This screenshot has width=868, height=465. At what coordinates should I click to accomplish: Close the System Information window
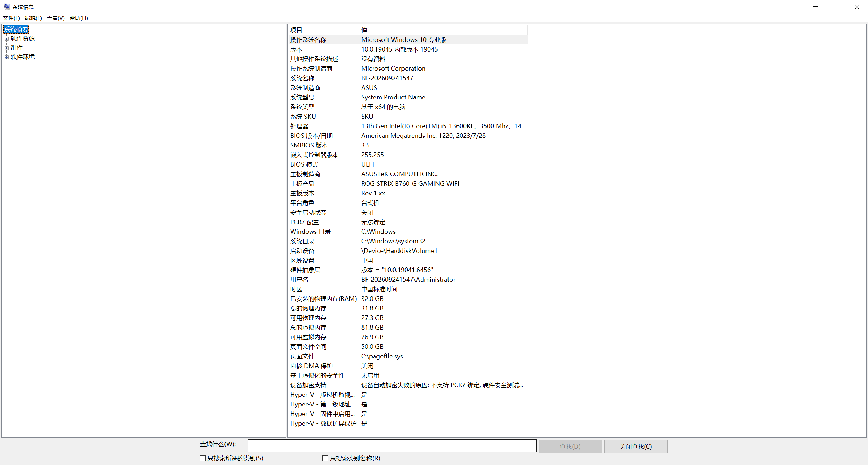[x=857, y=7]
